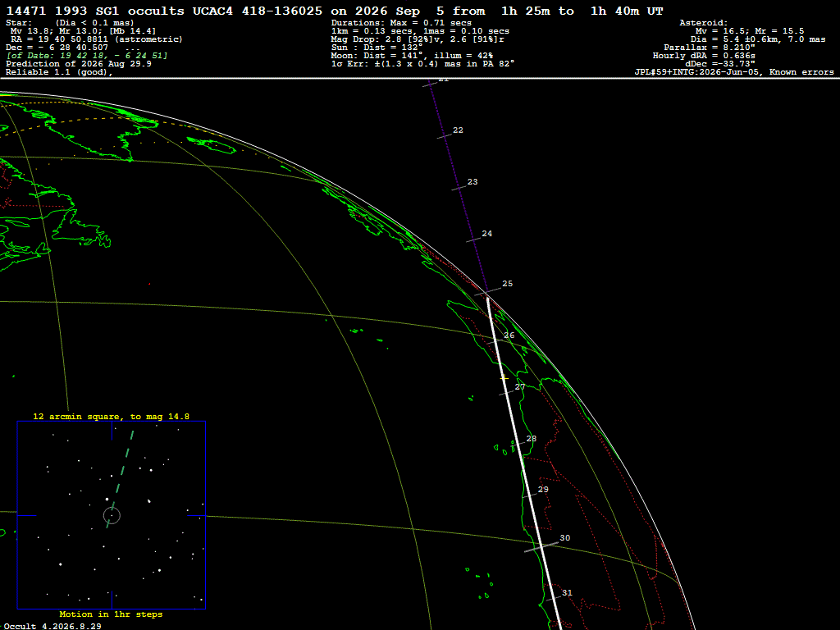
Task: Select the minute 29 tick mark
Action: point(543,489)
